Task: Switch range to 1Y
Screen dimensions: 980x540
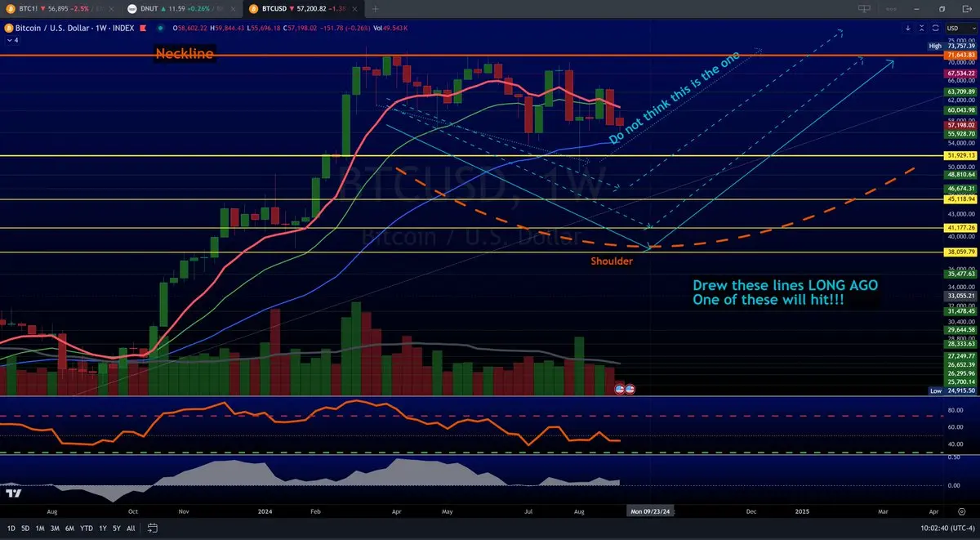Action: click(x=102, y=528)
